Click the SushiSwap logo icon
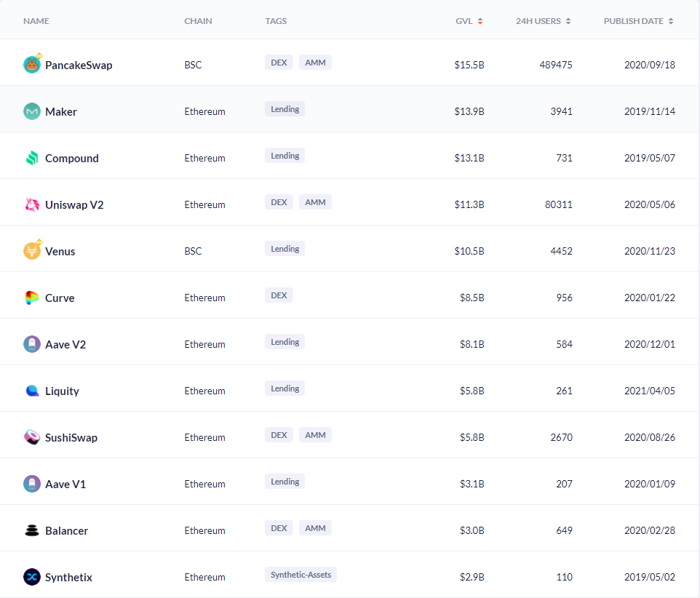This screenshot has height=598, width=700. coord(32,437)
